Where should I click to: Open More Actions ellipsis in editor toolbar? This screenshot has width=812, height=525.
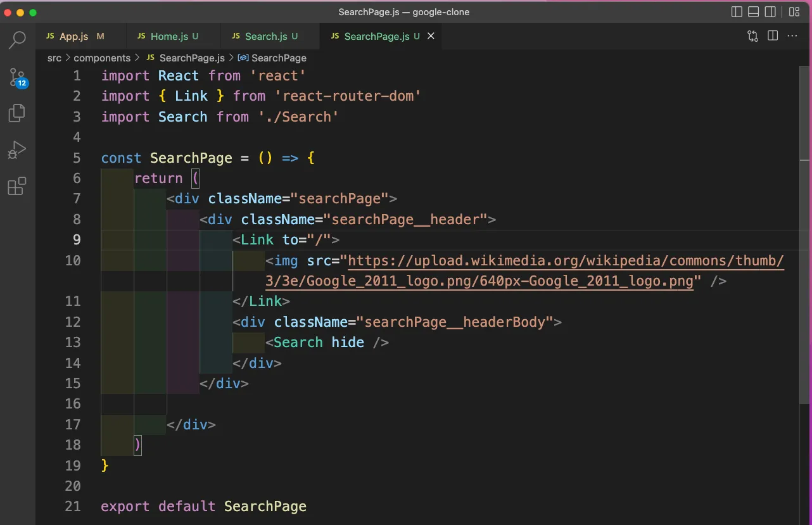pyautogui.click(x=792, y=36)
